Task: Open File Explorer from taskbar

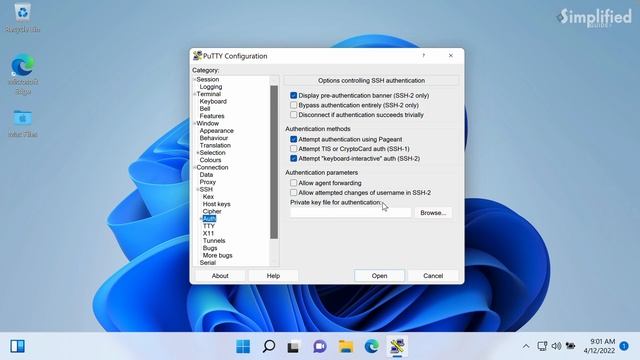Action: coord(346,347)
